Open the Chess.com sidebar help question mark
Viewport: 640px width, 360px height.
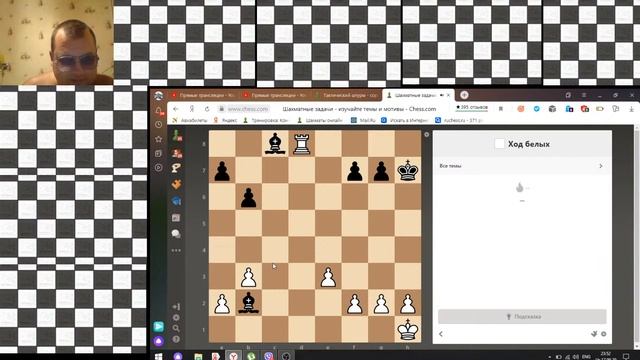tap(176, 339)
